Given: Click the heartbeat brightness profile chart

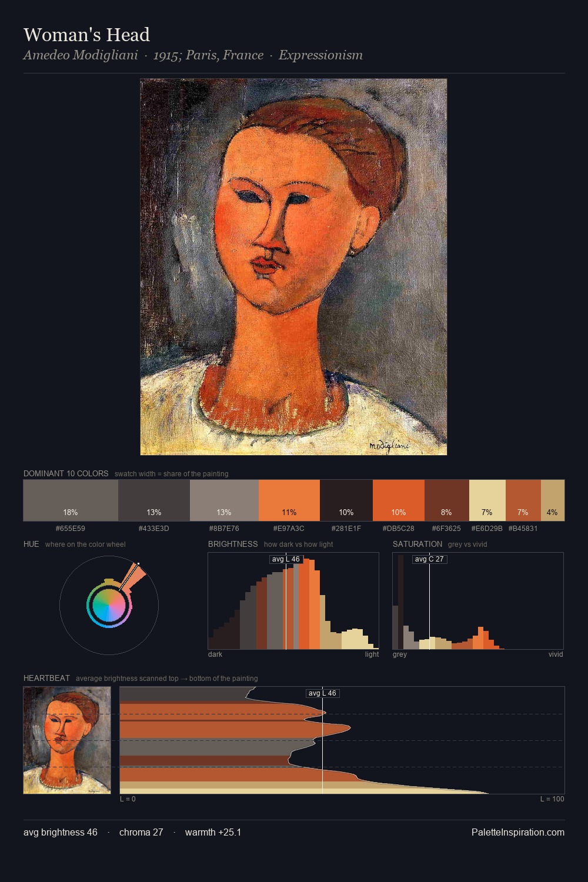Looking at the screenshot, I should 342,740.
